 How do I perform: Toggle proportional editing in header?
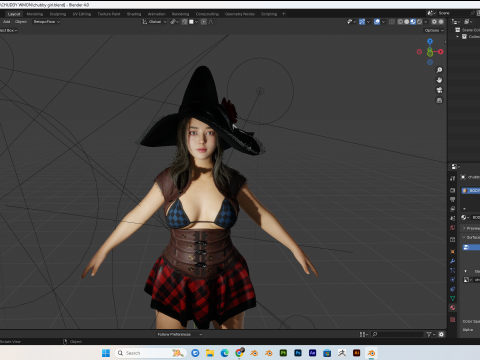click(204, 22)
